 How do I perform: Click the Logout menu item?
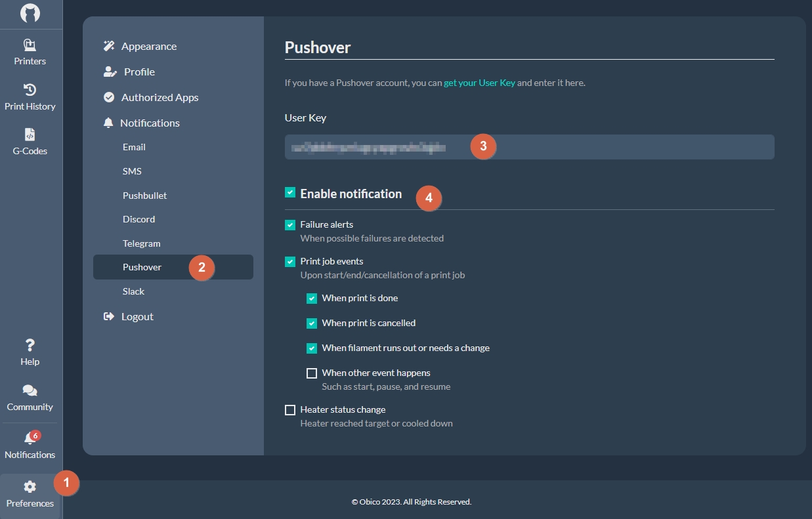[x=137, y=316]
